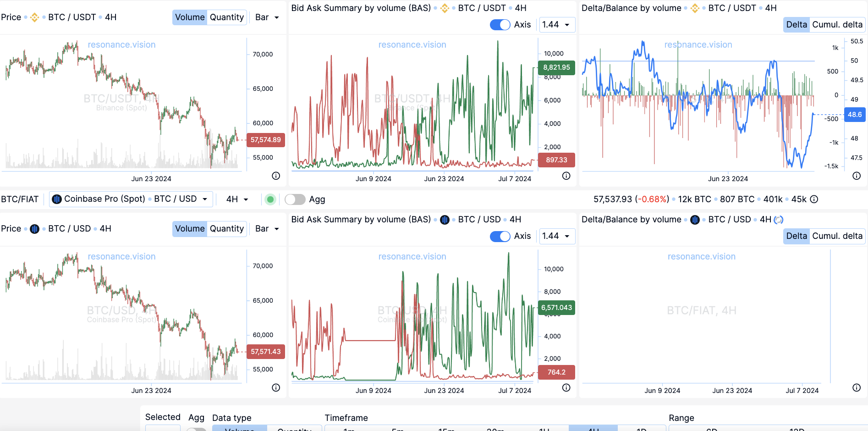Enable Agg toggle in BTC/FIAT bar
This screenshot has width=868, height=431.
(295, 199)
